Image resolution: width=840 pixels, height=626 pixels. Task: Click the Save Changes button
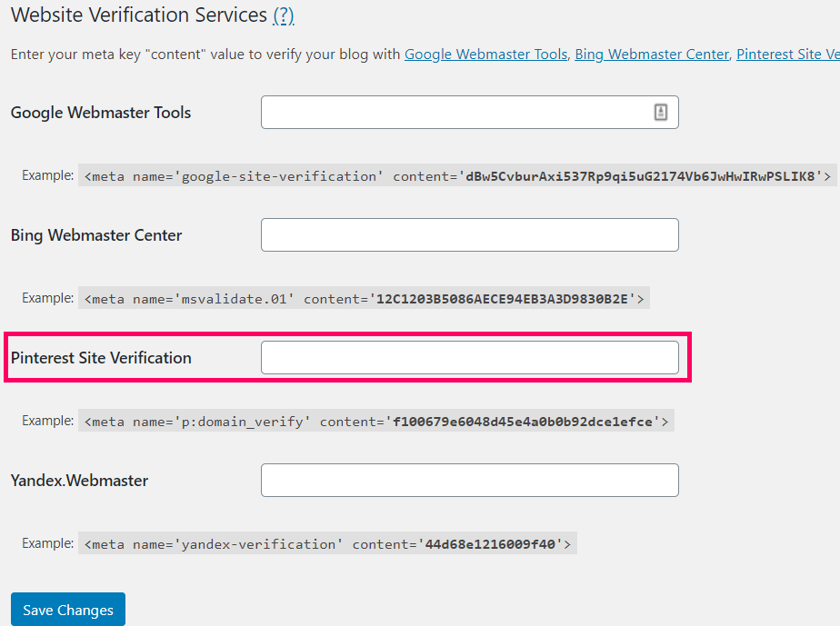click(68, 610)
